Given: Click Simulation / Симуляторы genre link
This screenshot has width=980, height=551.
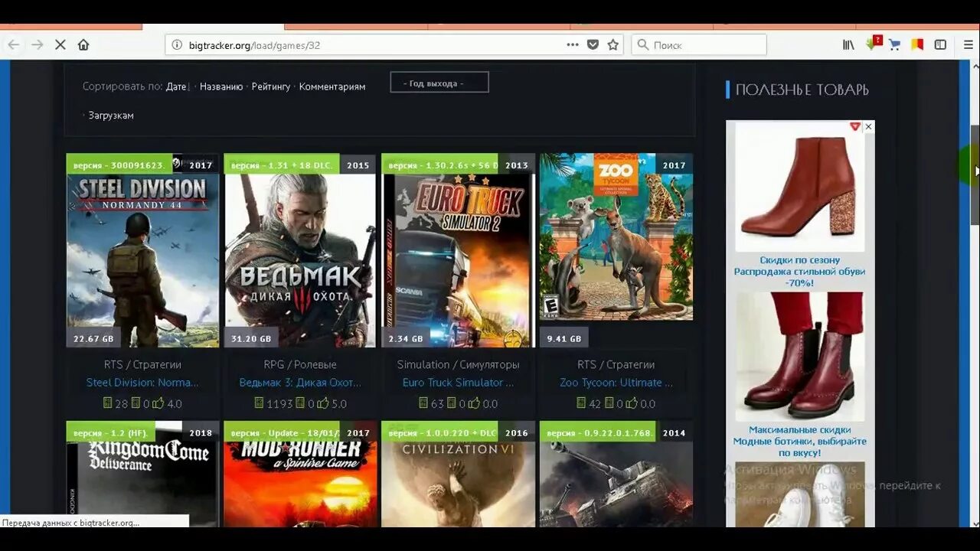Looking at the screenshot, I should pos(458,364).
